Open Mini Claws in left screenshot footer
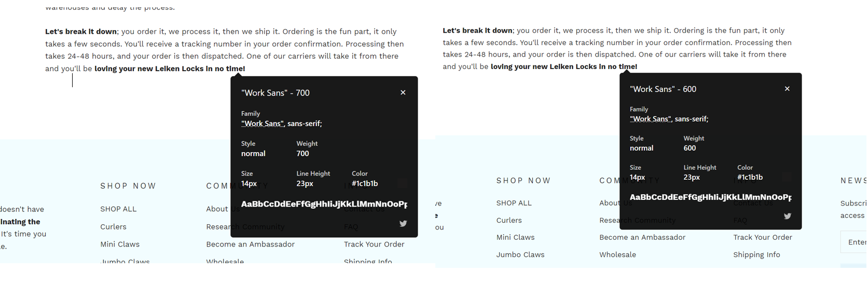868x285 pixels. click(x=120, y=245)
